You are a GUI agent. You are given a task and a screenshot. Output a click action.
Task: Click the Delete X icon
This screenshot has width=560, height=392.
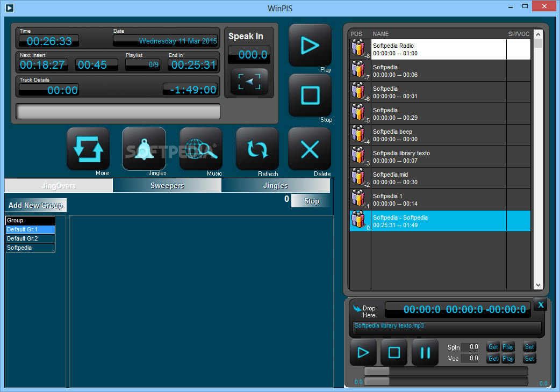(309, 149)
